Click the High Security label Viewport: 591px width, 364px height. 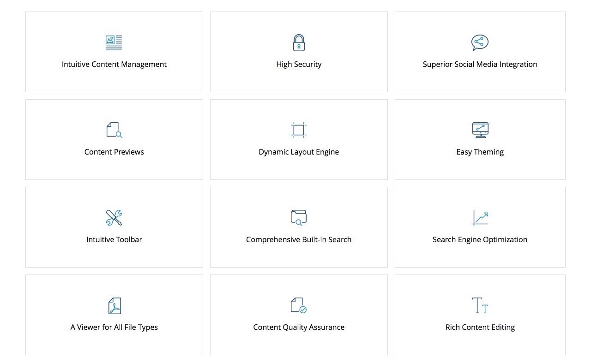299,65
